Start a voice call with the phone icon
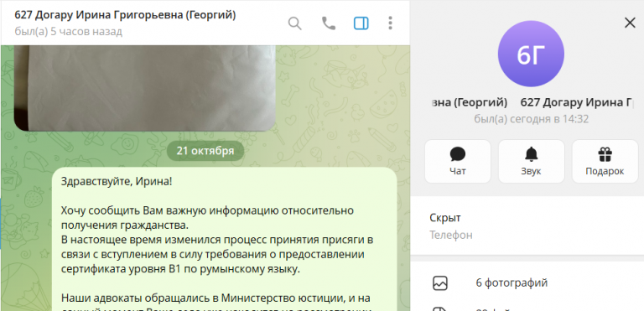The image size is (644, 311). (x=328, y=23)
